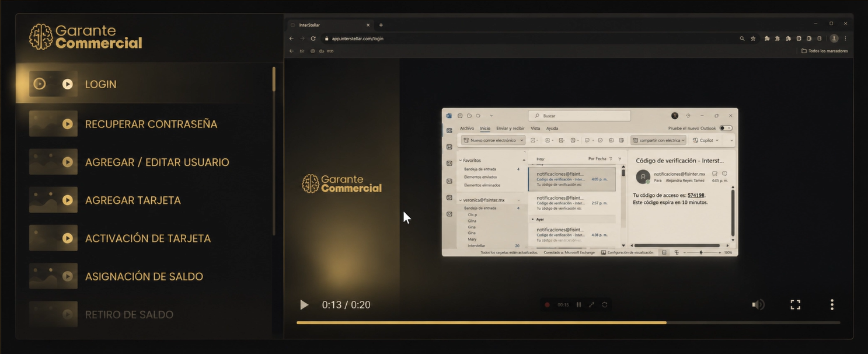Seek on the golden video progress bar
This screenshot has width=868, height=354.
pyautogui.click(x=568, y=322)
